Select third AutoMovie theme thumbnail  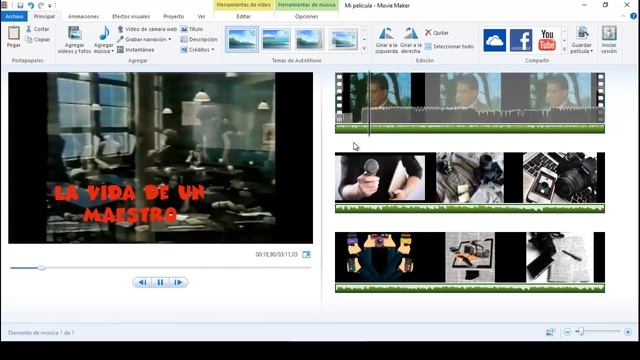pos(310,39)
